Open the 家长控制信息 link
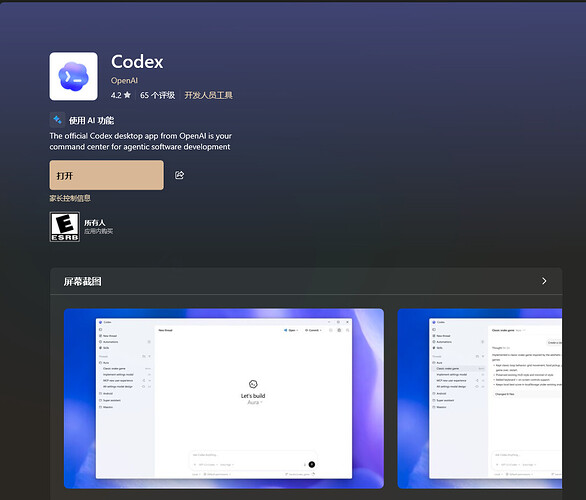 click(x=70, y=198)
